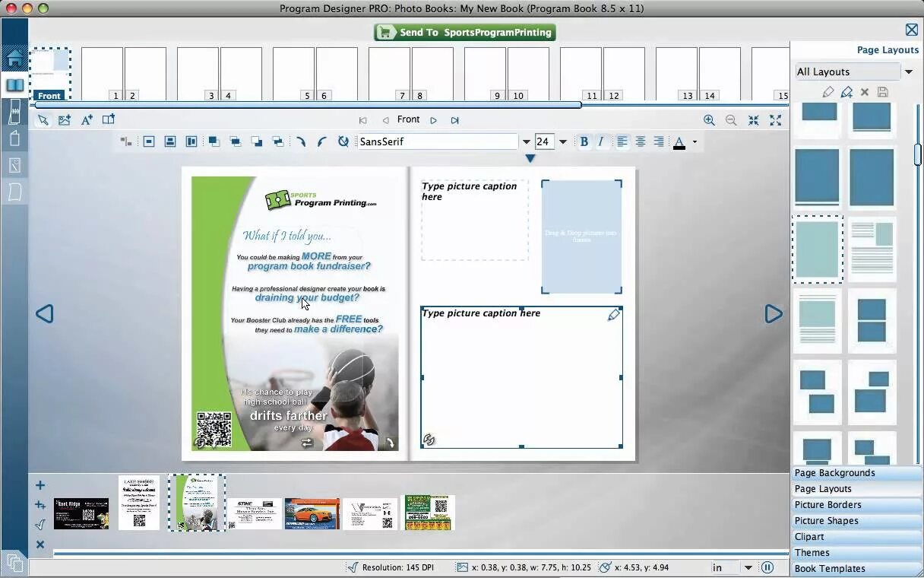
Task: Open the Book Templates panel
Action: (x=830, y=568)
